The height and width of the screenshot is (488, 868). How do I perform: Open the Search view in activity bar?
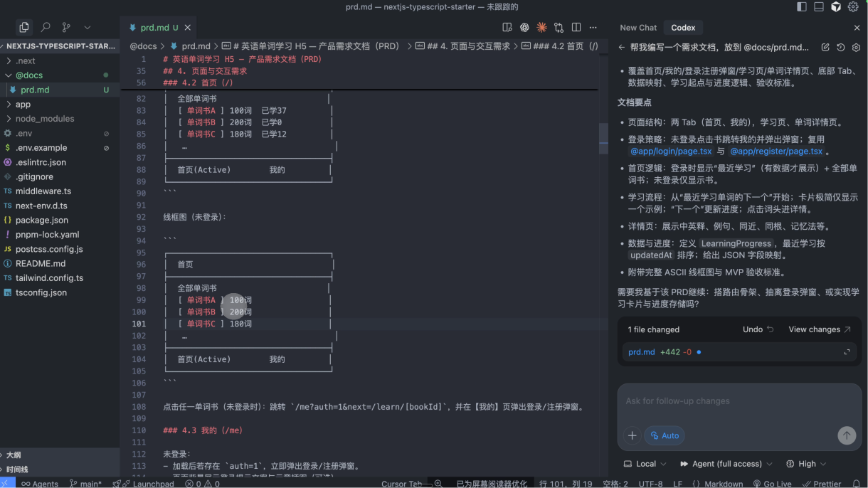(46, 27)
